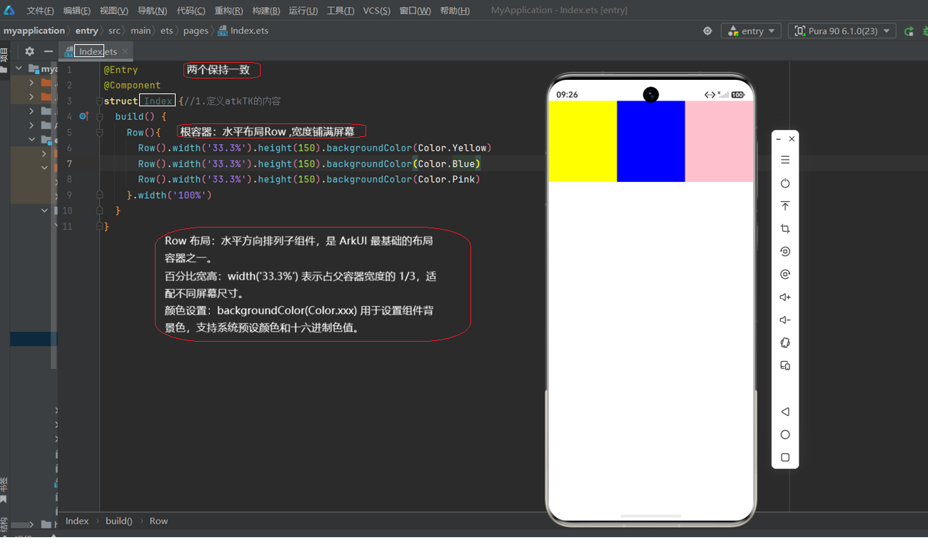Open the entry run configuration dropdown
Screen dimensions: 928x560
(751, 31)
